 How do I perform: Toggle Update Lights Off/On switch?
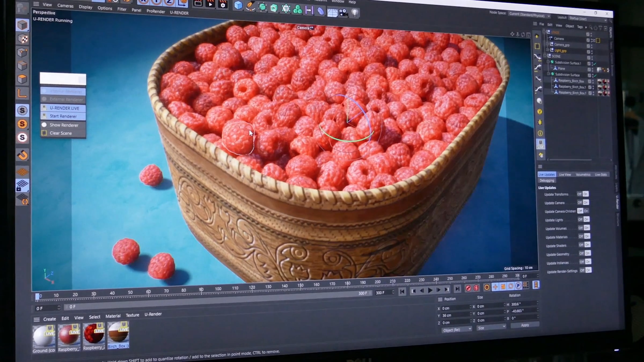[583, 219]
